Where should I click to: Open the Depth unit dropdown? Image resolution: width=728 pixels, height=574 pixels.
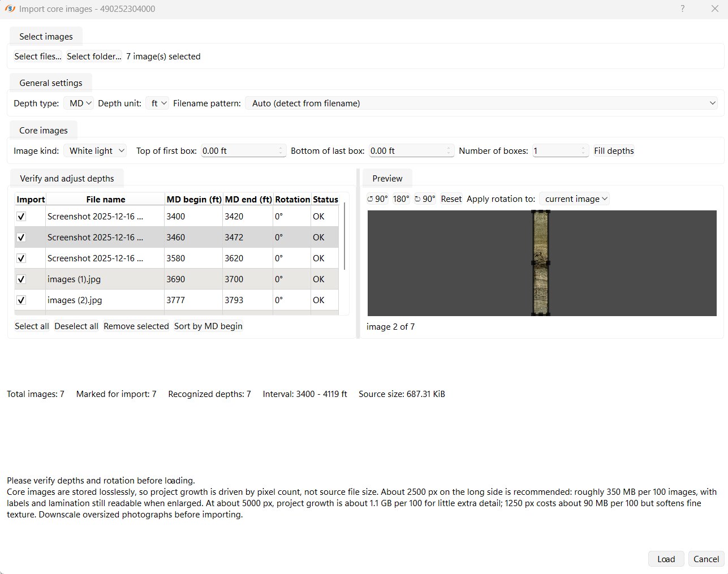click(157, 103)
